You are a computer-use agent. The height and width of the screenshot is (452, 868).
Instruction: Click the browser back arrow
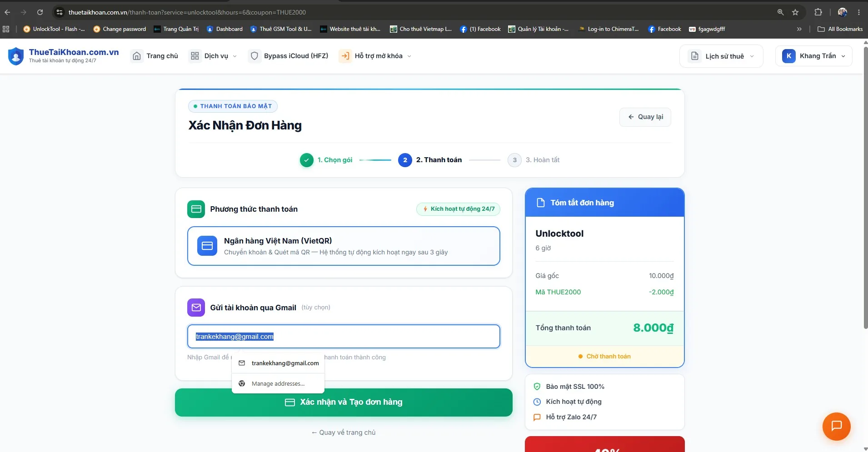pos(7,12)
